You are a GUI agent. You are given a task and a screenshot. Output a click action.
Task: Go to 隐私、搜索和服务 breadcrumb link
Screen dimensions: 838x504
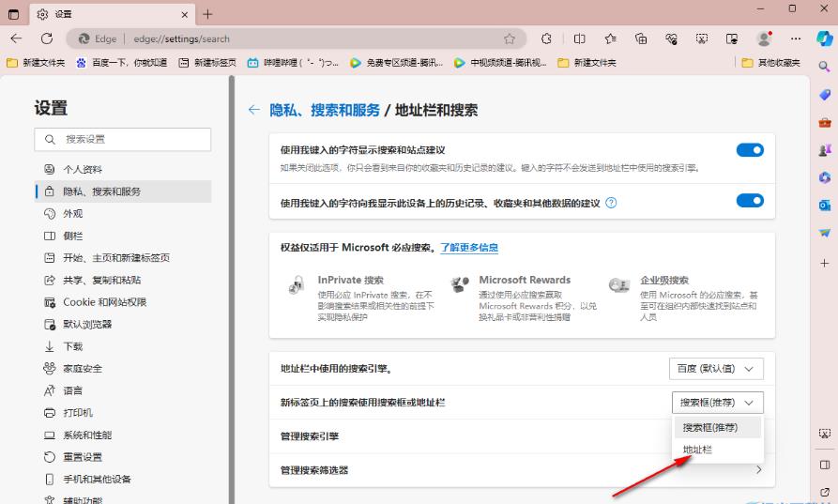(325, 110)
